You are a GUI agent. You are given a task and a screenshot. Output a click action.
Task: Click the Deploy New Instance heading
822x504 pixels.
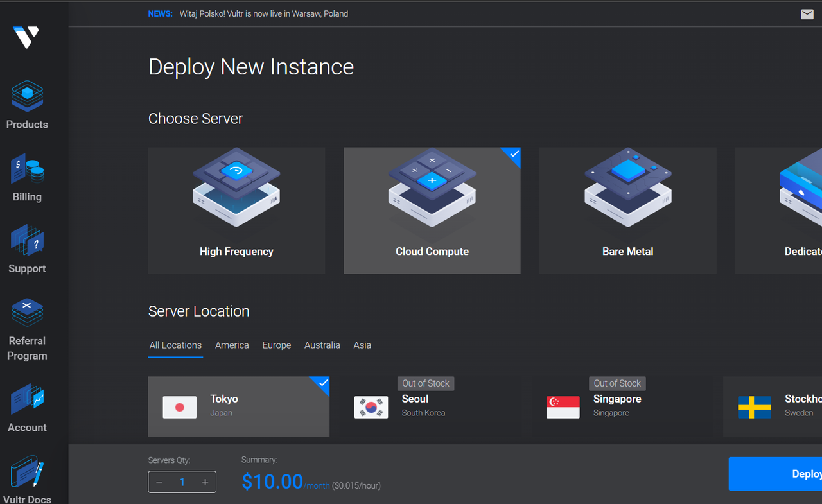click(251, 67)
